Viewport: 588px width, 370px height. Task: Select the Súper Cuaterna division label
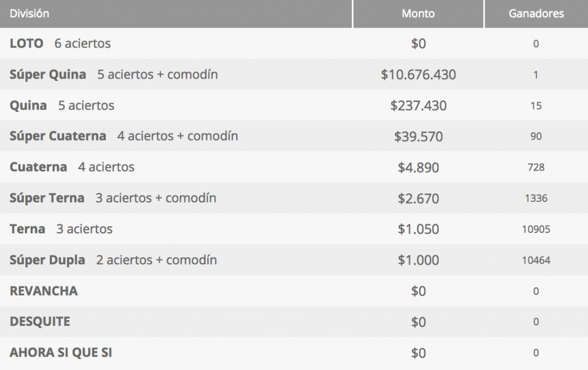pos(58,136)
